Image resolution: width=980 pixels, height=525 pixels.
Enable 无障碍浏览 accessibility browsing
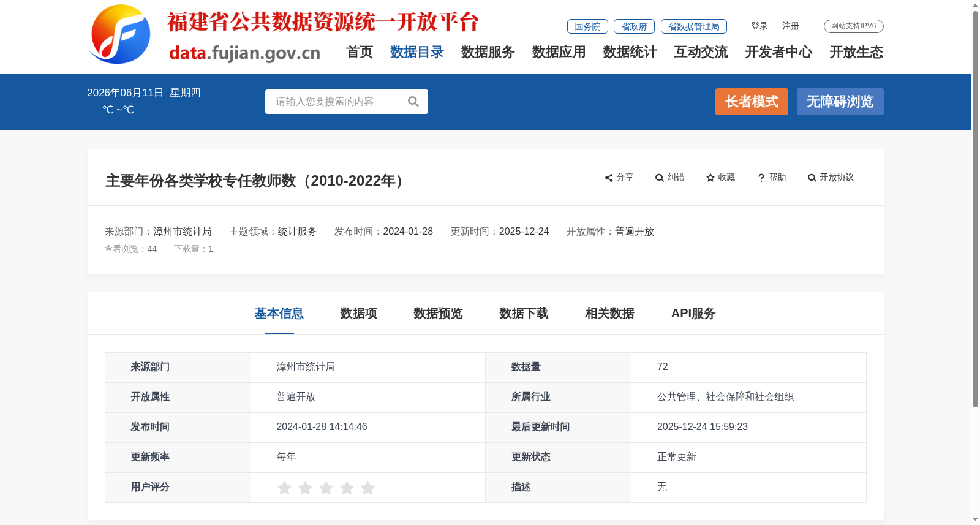[x=840, y=102]
